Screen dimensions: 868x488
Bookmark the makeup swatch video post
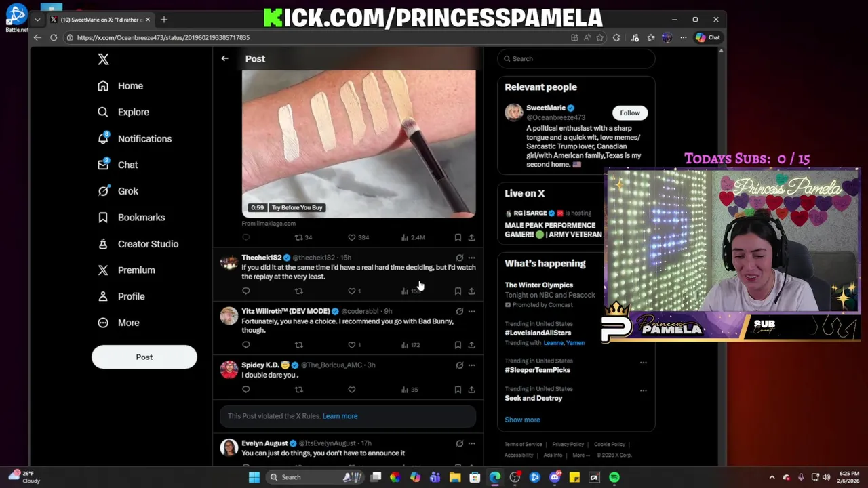coord(458,237)
